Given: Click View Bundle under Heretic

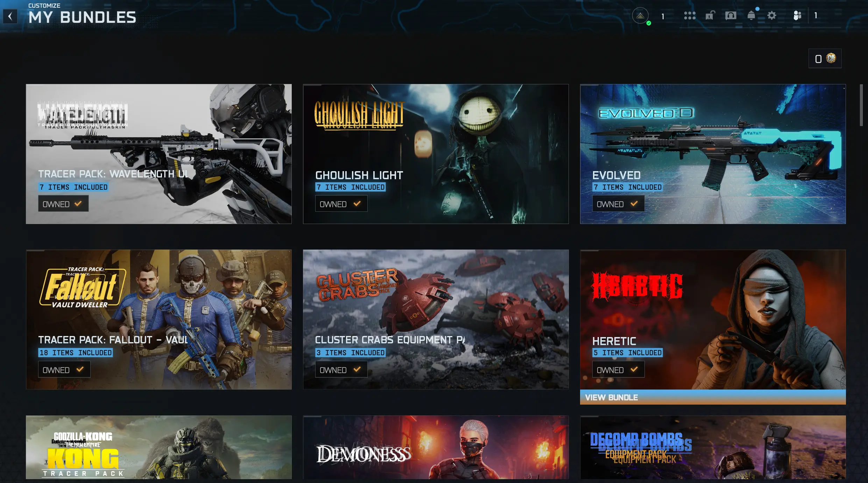Looking at the screenshot, I should [x=713, y=397].
